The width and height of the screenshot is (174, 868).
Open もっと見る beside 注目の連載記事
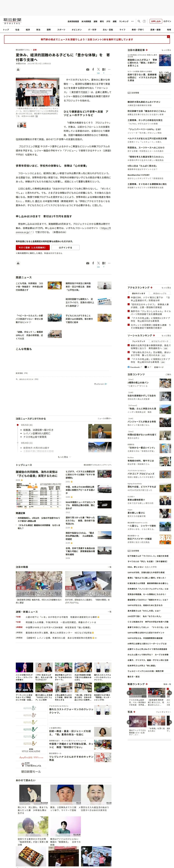click(x=166, y=50)
